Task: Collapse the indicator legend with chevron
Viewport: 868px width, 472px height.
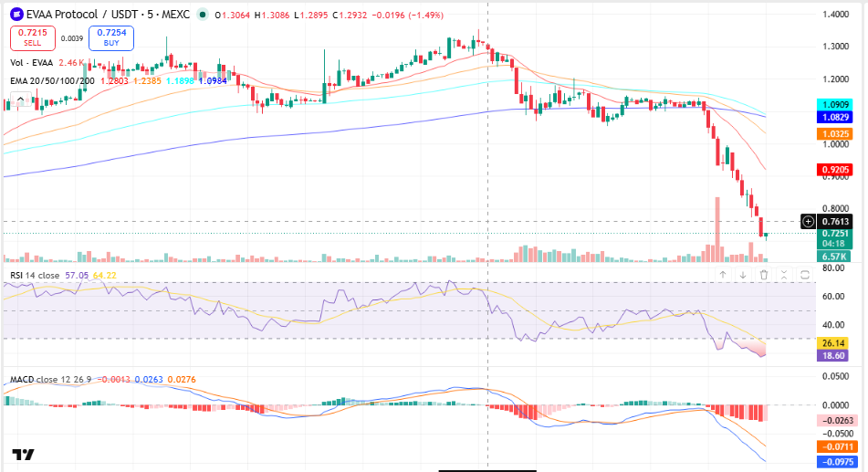Action: coord(20,100)
